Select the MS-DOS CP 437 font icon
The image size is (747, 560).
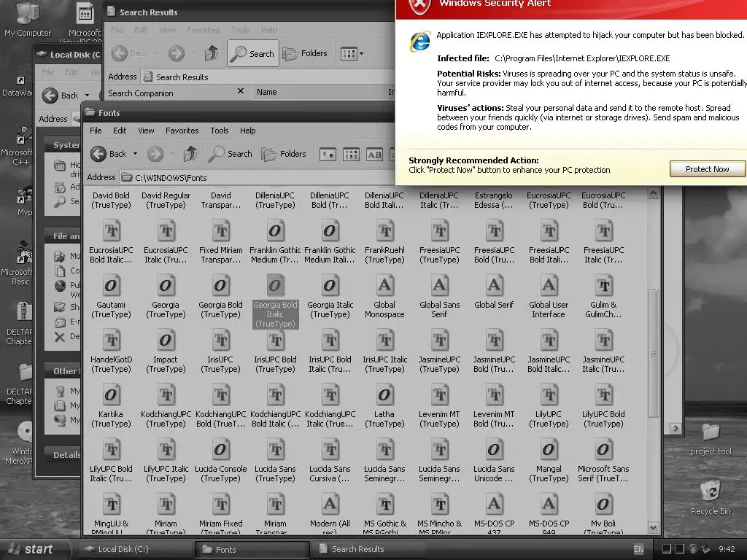pos(494,505)
